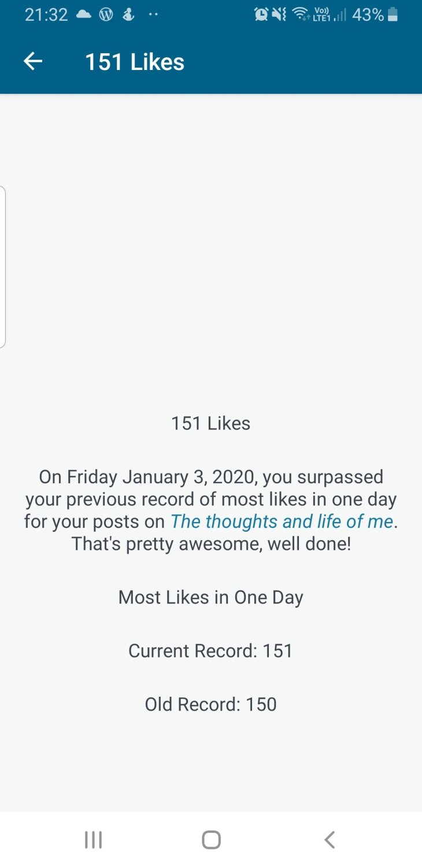Viewport: 422px width, 868px height.
Task: Tap the Wi-Fi signal icon
Action: (x=301, y=15)
